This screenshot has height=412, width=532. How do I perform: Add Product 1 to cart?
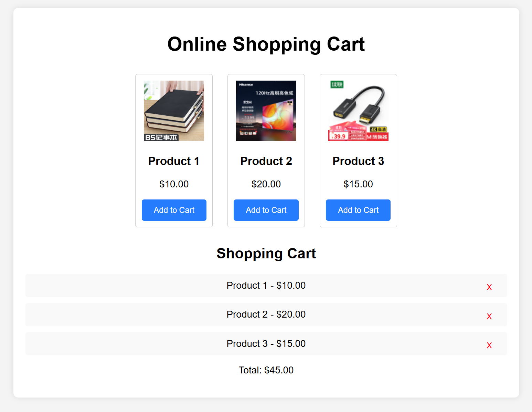point(174,210)
